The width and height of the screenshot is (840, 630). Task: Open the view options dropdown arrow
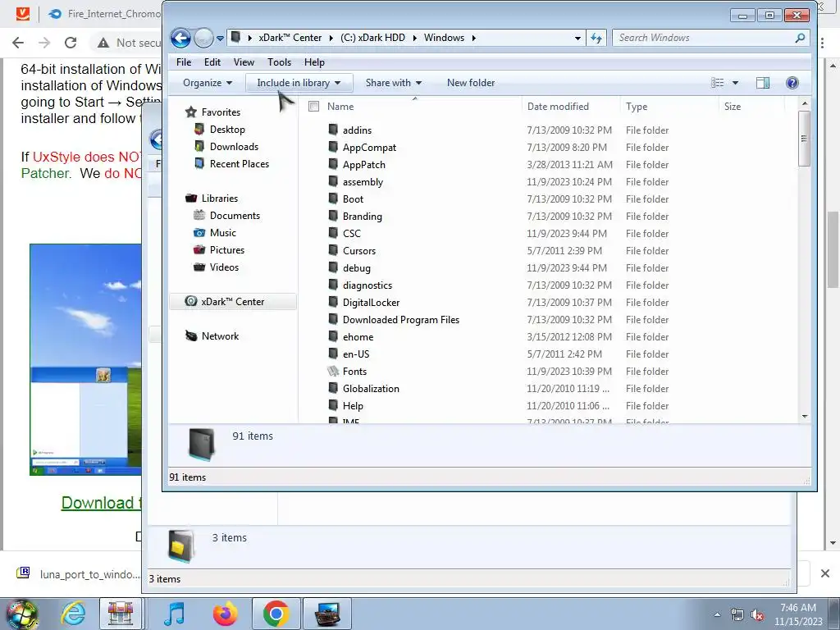736,83
